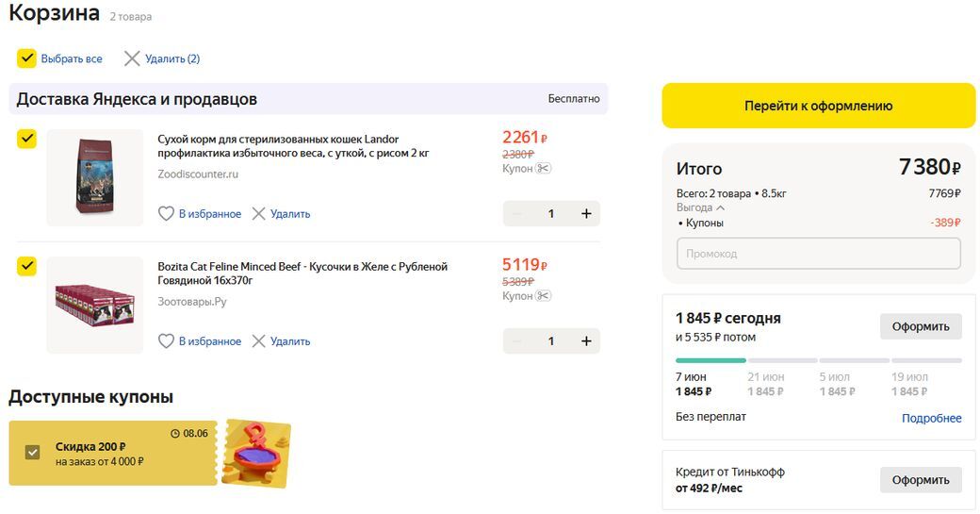Click X icon to delete Bozita item

pos(258,341)
